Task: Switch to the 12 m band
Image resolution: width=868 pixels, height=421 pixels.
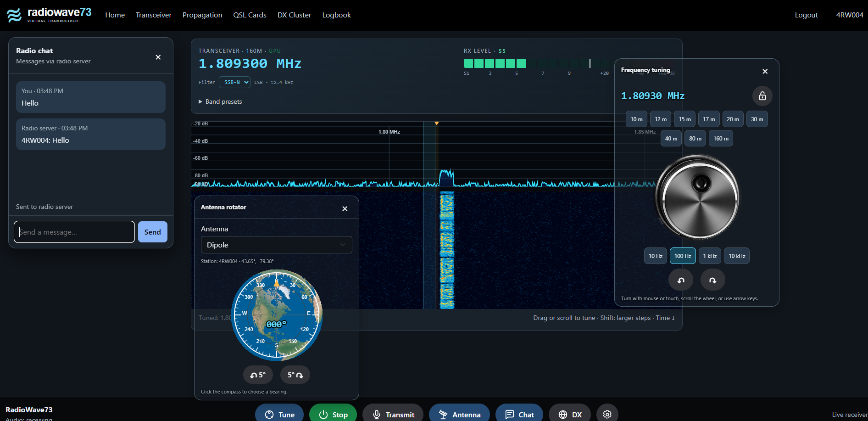Action: [x=661, y=119]
